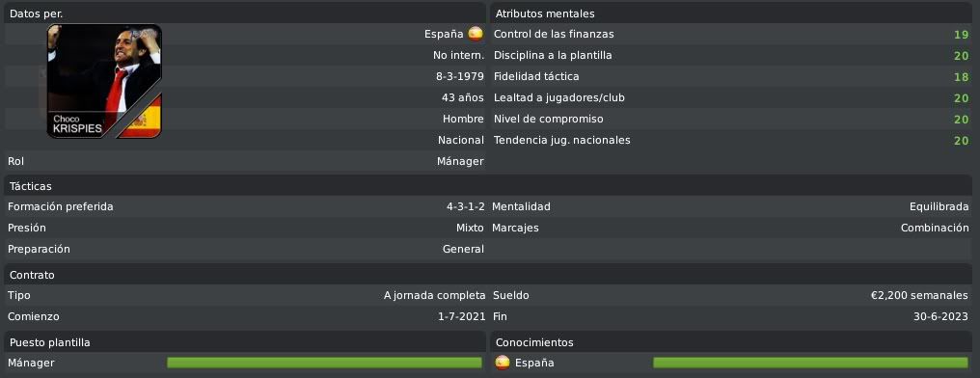
Task: Change the Mentalidad value Equilibrada
Action: tap(939, 206)
